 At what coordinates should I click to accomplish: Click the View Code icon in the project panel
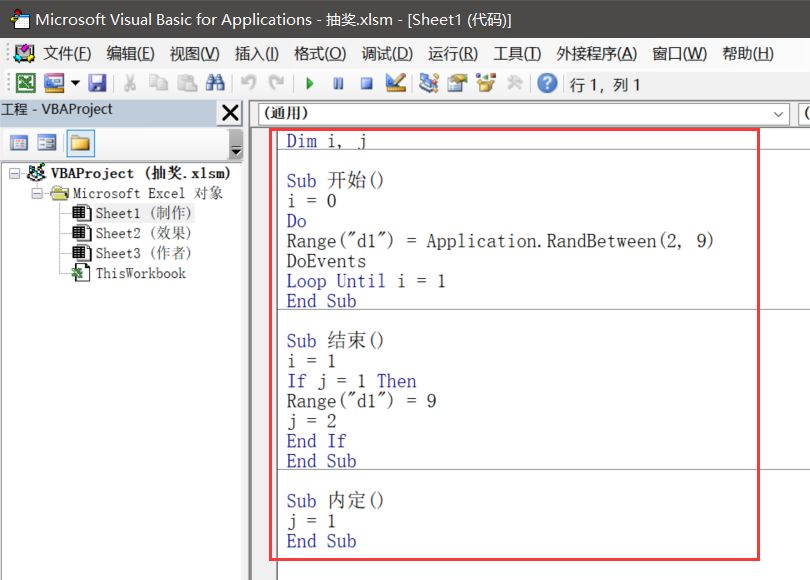tap(19, 143)
